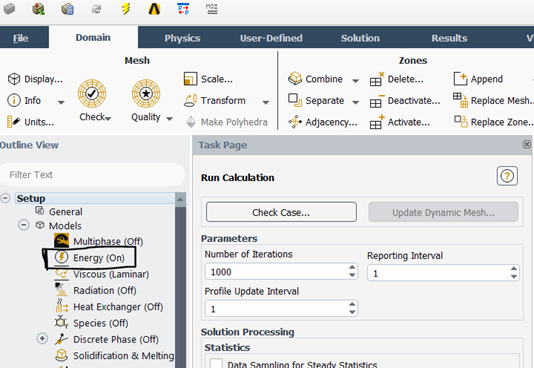Switch to the Physics tab
The height and width of the screenshot is (368, 534).
[x=182, y=38]
